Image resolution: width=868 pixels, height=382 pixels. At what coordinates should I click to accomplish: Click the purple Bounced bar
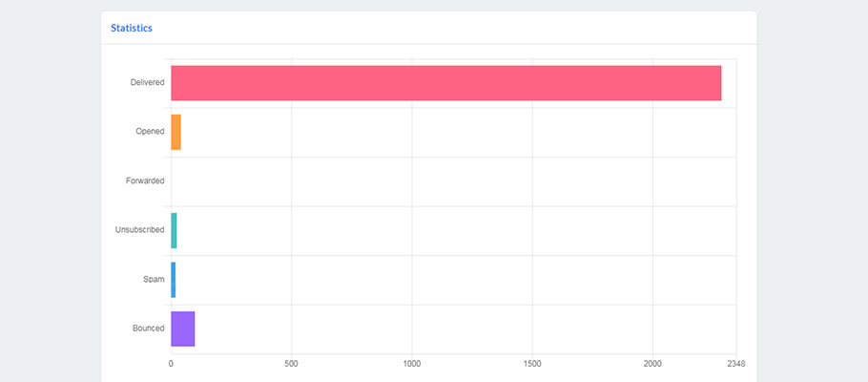pos(183,329)
